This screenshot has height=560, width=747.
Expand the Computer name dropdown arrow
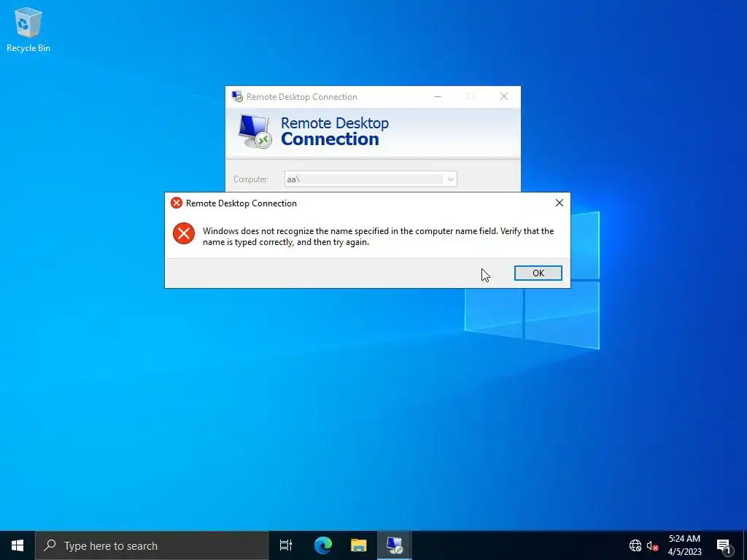pyautogui.click(x=450, y=179)
